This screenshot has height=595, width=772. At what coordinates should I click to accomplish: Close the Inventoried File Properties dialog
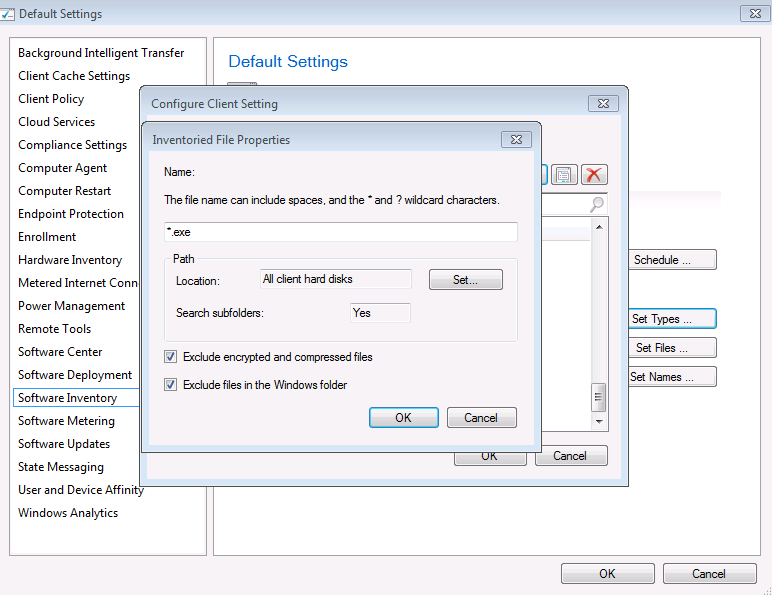pyautogui.click(x=514, y=140)
